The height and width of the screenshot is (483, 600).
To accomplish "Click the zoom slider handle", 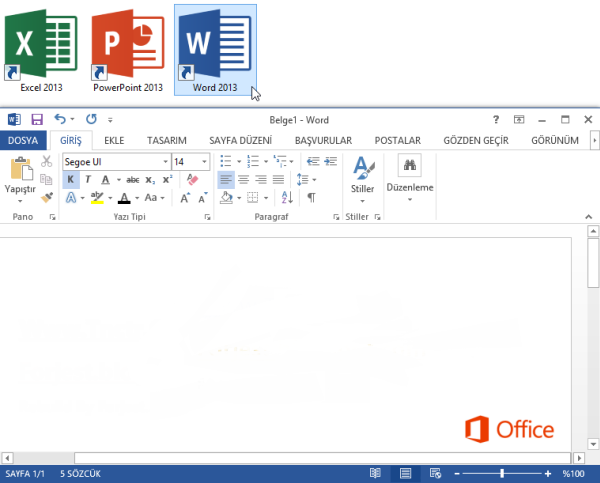I will click(502, 474).
